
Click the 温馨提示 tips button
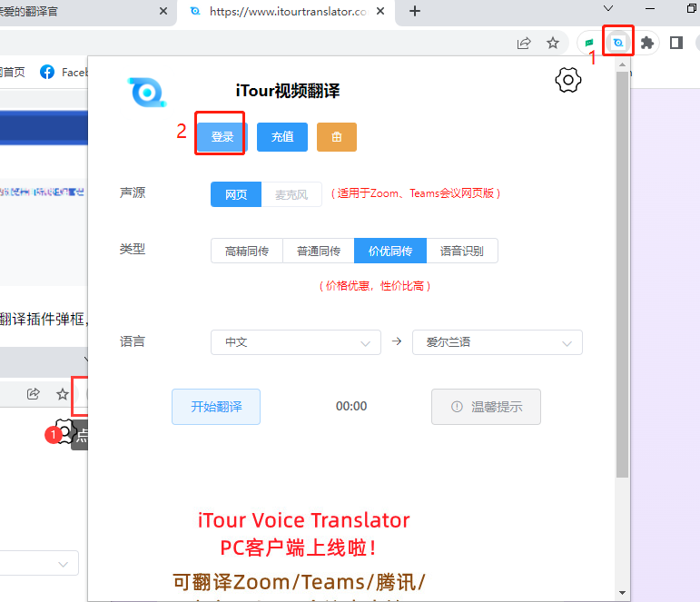pyautogui.click(x=486, y=407)
